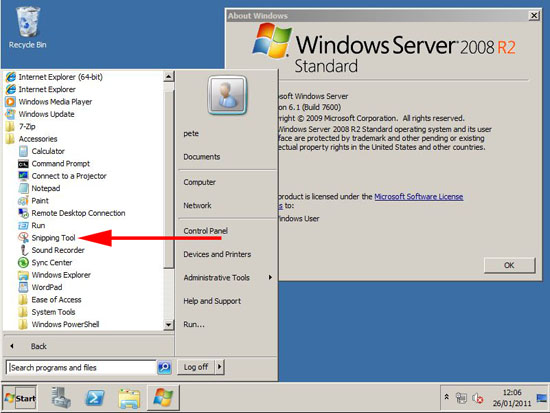The height and width of the screenshot is (413, 550).
Task: Click the search magnifier button
Action: (164, 367)
